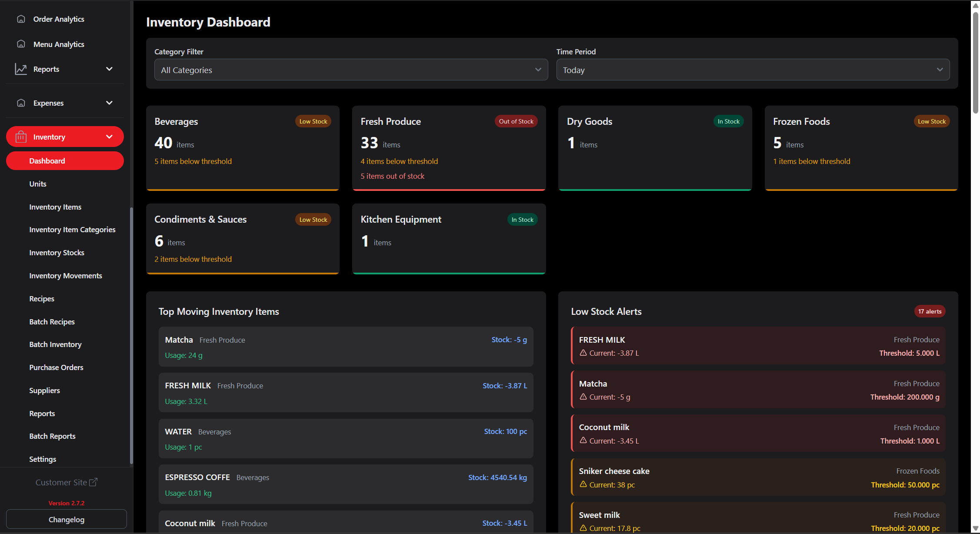Click the external link icon beside Customer Site

tap(94, 482)
